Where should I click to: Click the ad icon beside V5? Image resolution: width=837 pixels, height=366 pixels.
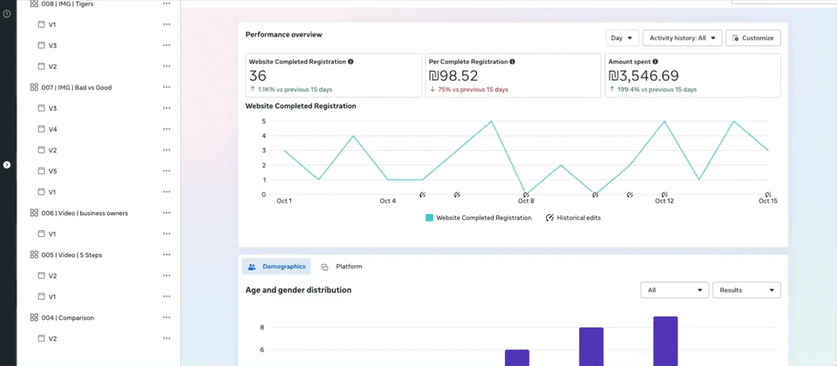[x=41, y=171]
